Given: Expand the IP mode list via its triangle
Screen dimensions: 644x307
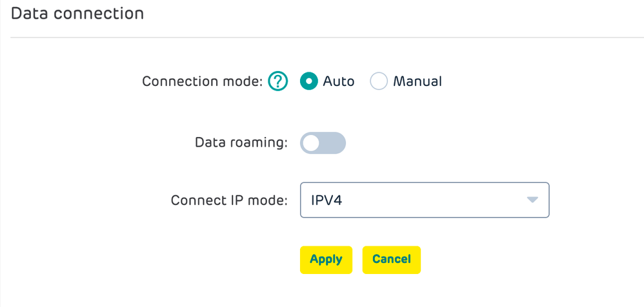Looking at the screenshot, I should pos(532,200).
